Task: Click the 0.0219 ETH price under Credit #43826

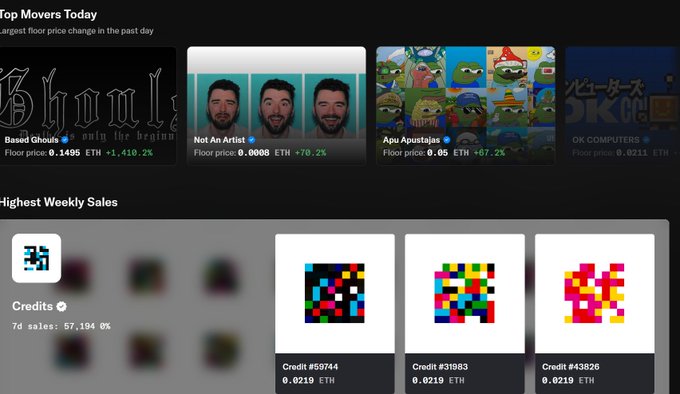Action: [568, 380]
